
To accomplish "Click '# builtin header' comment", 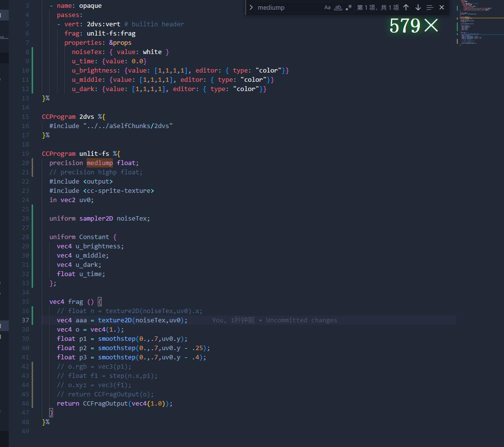I will point(154,24).
